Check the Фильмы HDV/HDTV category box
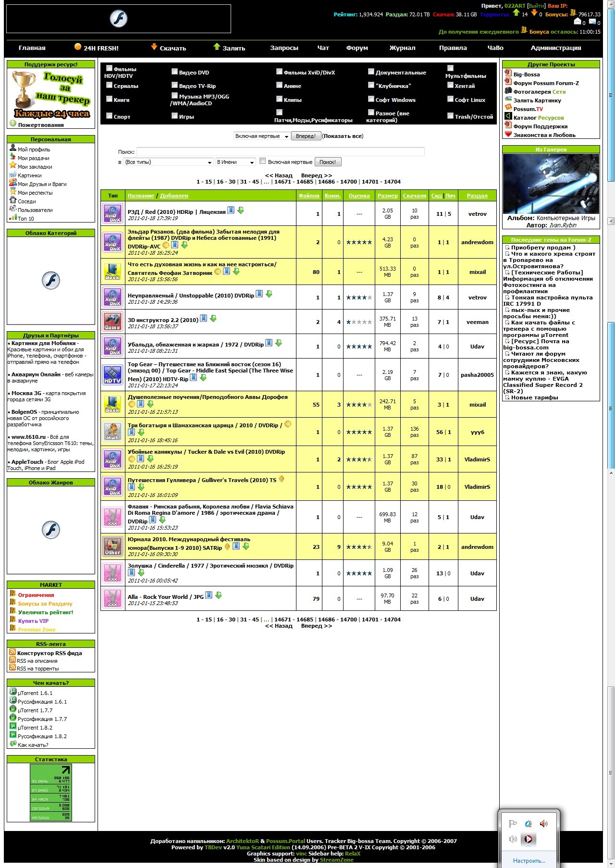 pyautogui.click(x=109, y=68)
